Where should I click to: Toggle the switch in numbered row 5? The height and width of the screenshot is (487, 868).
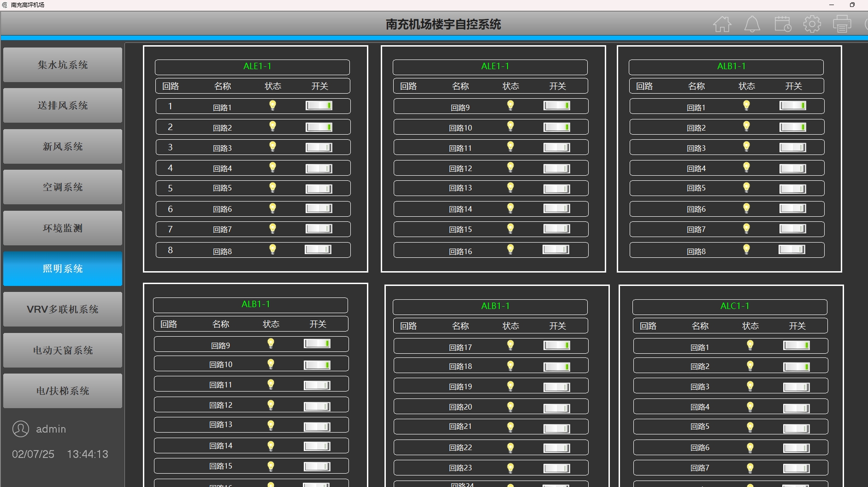click(319, 189)
